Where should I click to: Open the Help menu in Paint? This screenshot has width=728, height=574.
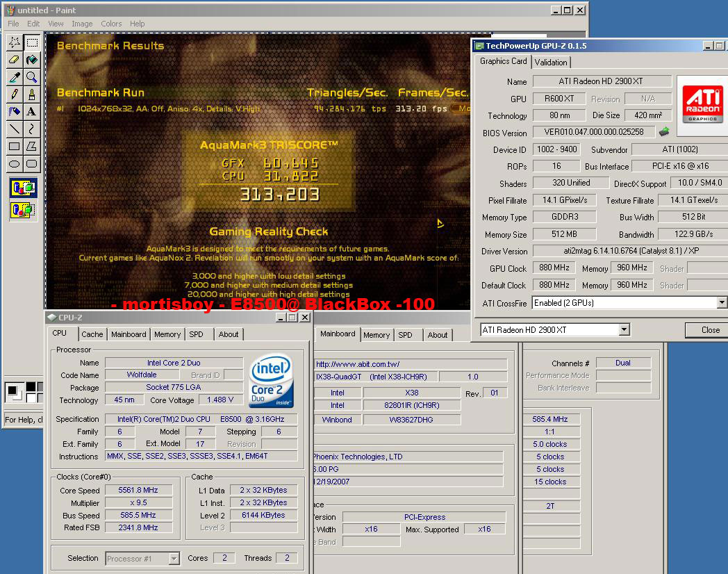pyautogui.click(x=138, y=24)
